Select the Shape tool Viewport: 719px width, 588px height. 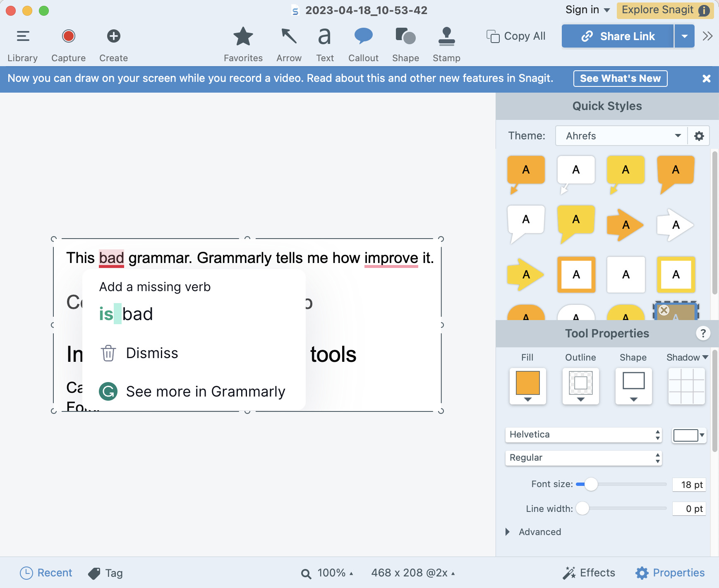pyautogui.click(x=405, y=41)
